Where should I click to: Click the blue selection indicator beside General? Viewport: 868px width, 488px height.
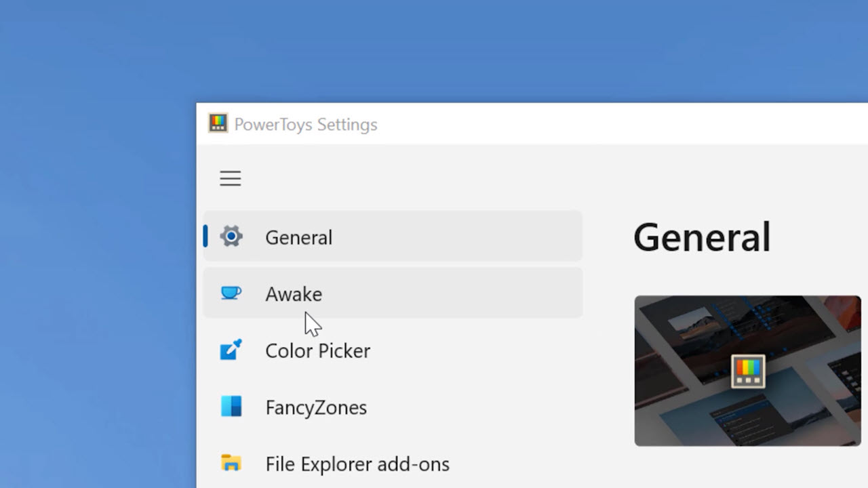pyautogui.click(x=205, y=237)
